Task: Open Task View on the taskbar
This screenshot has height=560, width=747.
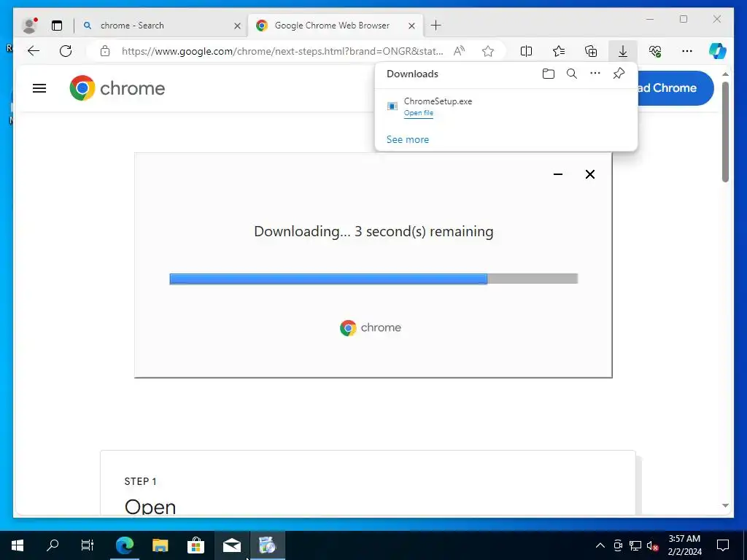Action: 88,545
